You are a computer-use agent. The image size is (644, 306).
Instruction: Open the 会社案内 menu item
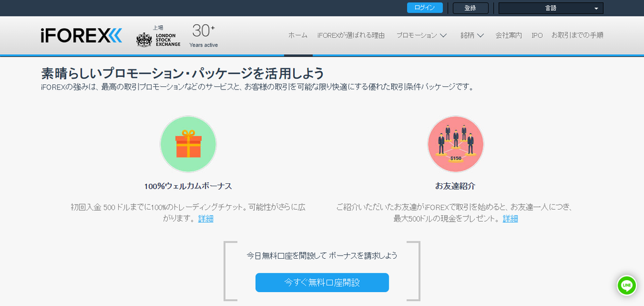pos(508,35)
